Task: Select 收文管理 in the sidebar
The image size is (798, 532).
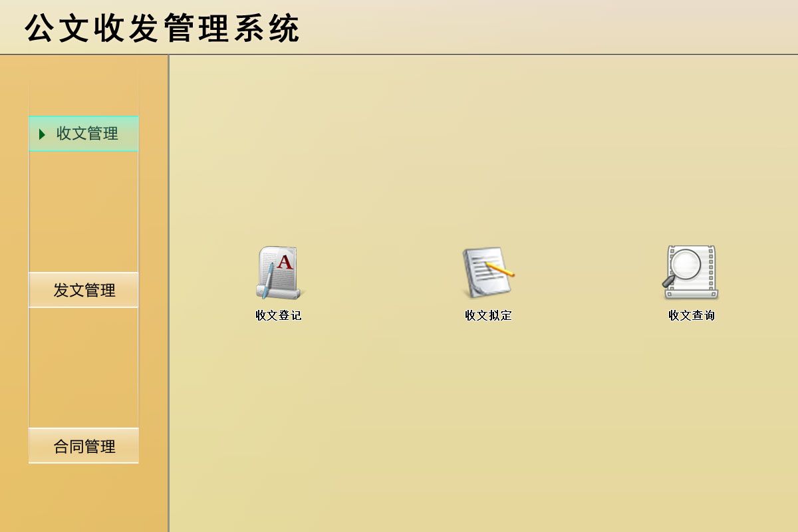Action: pos(84,134)
